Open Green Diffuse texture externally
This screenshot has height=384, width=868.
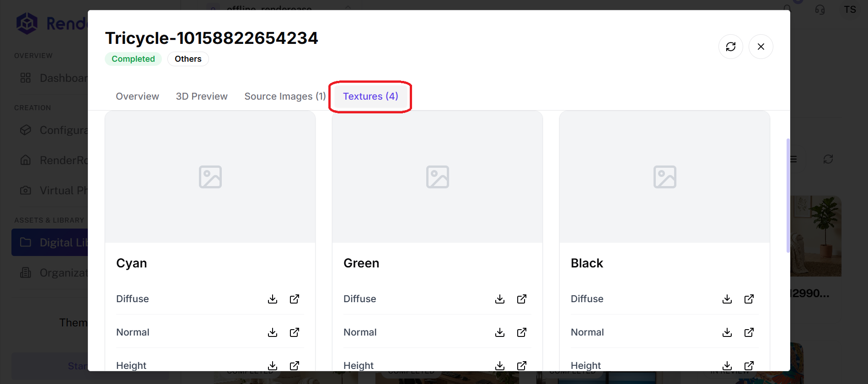(522, 299)
